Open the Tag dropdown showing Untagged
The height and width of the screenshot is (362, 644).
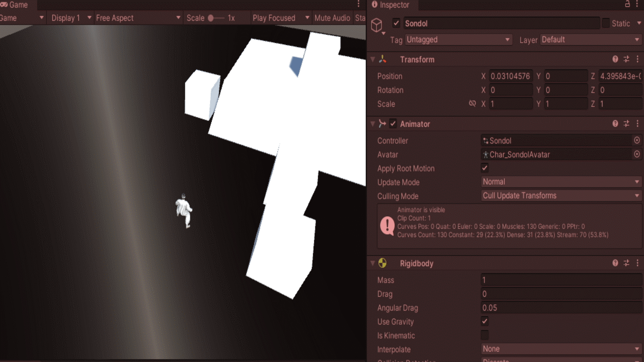click(458, 40)
